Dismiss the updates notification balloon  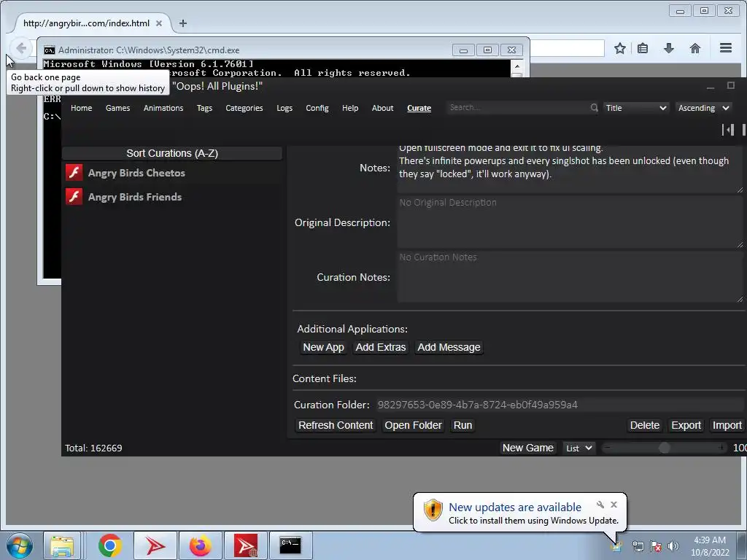(x=614, y=505)
